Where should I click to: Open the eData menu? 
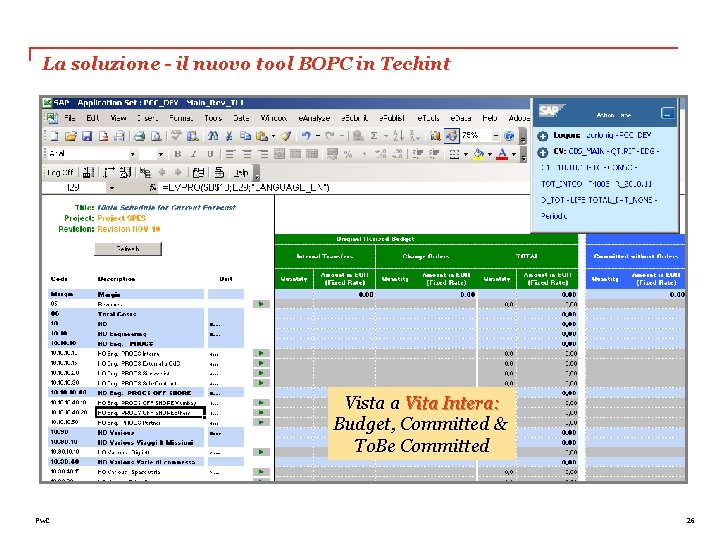coord(461,118)
